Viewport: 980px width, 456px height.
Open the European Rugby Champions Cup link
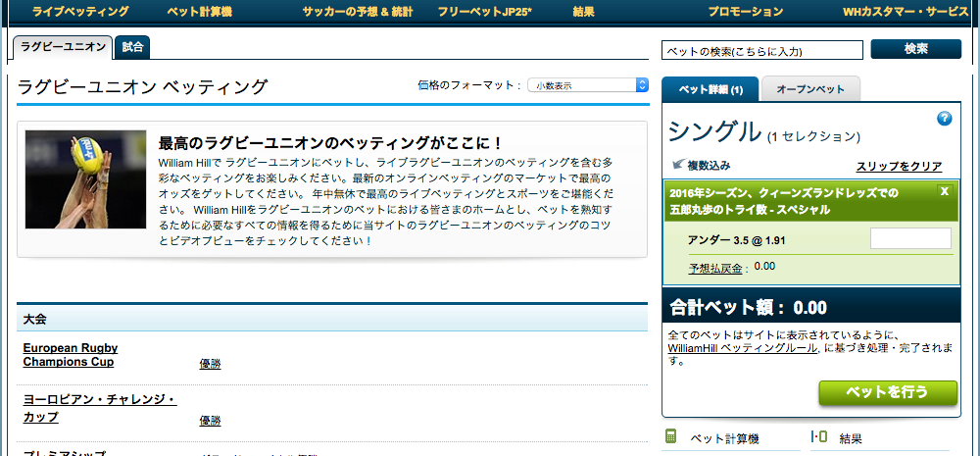[71, 355]
